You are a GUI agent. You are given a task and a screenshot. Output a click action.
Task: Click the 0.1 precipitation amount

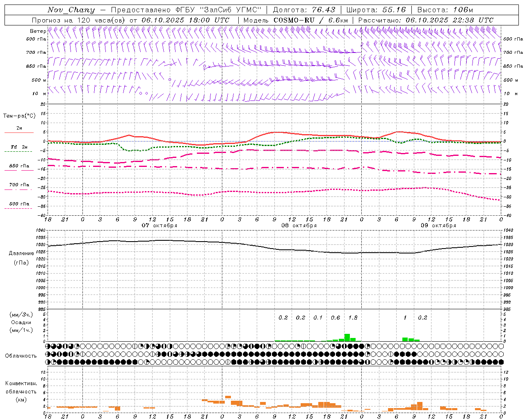pyautogui.click(x=318, y=317)
